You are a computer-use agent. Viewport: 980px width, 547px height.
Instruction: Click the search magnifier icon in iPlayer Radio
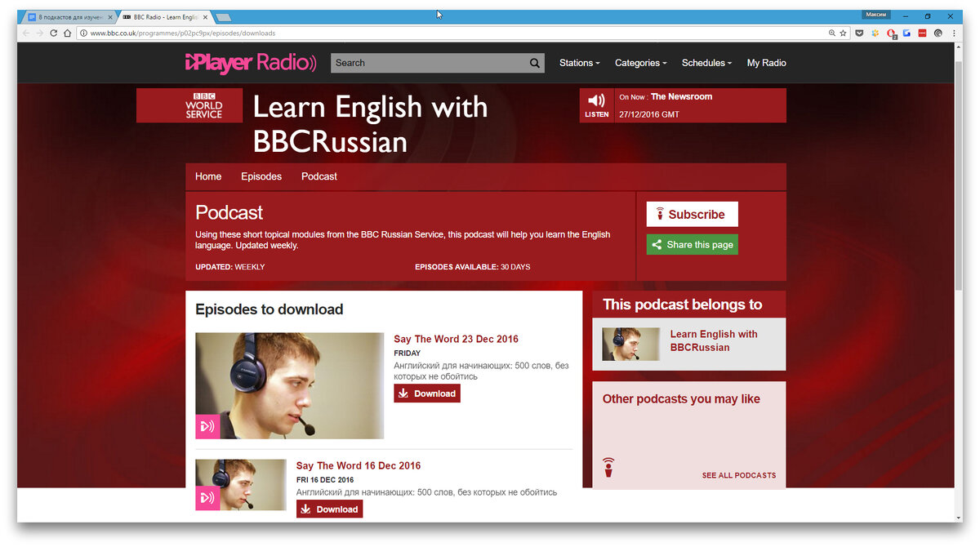click(535, 63)
